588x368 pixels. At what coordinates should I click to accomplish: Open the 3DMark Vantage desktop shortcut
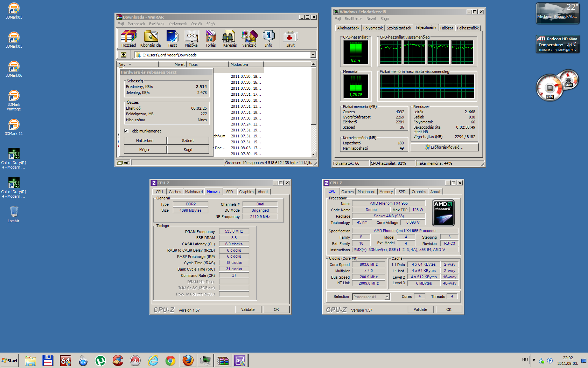click(14, 101)
